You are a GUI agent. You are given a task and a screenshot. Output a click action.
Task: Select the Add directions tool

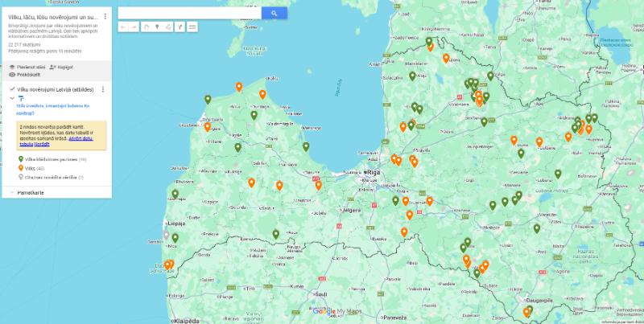[180, 27]
